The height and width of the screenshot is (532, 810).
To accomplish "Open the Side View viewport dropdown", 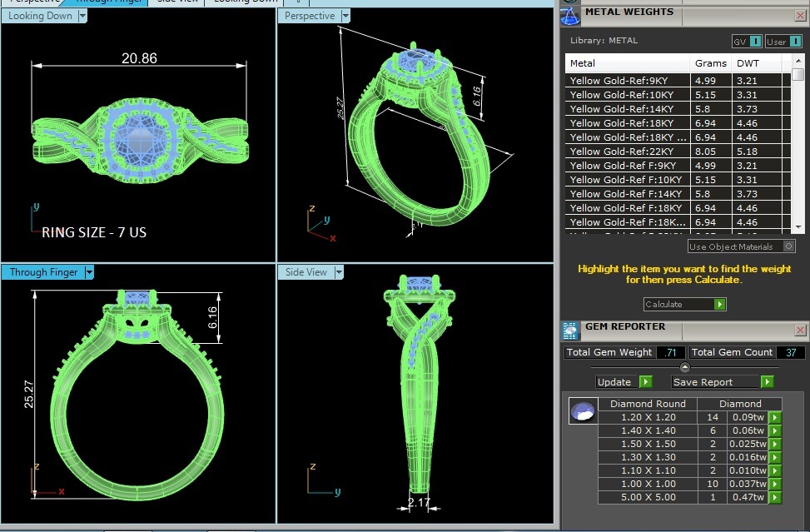I will pos(338,272).
